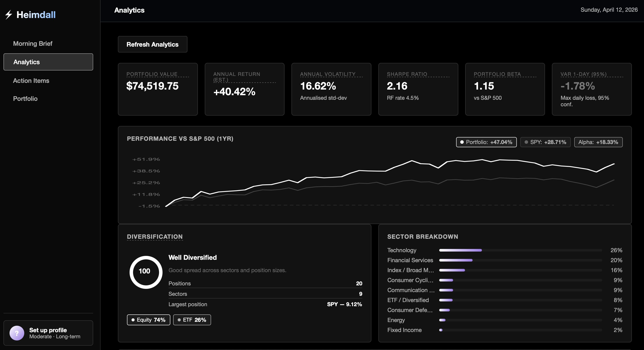The image size is (644, 350).
Task: Click the purple question mark profile avatar
Action: [x=17, y=333]
